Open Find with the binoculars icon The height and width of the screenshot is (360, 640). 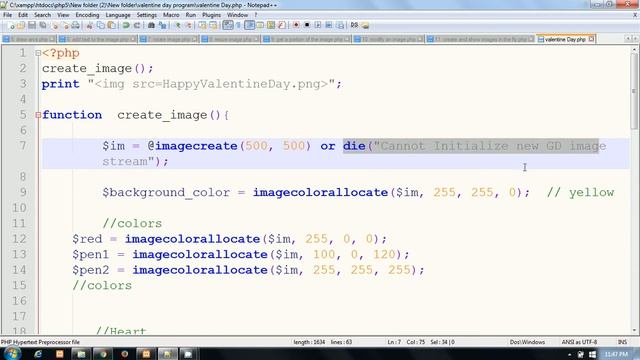pyautogui.click(x=151, y=25)
